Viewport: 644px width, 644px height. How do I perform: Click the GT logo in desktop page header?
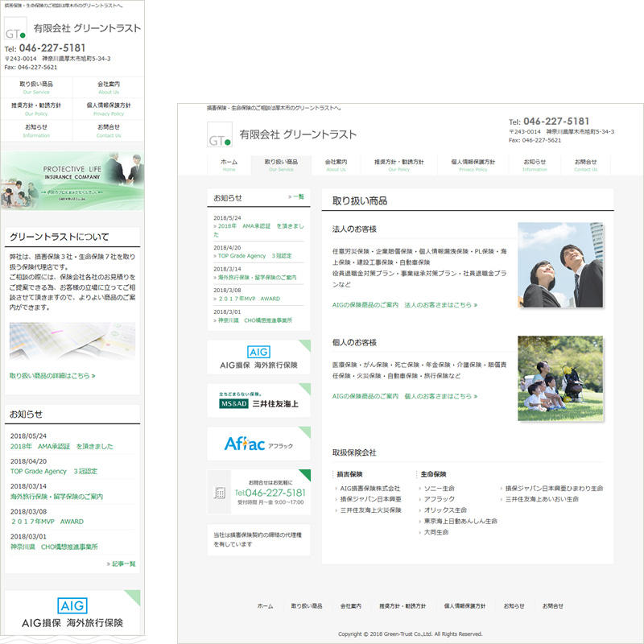click(220, 134)
